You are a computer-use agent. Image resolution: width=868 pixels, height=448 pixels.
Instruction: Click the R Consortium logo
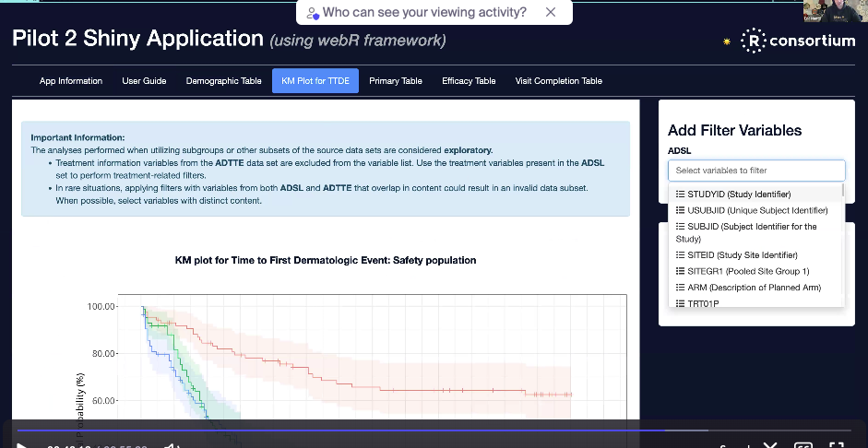pyautogui.click(x=800, y=41)
